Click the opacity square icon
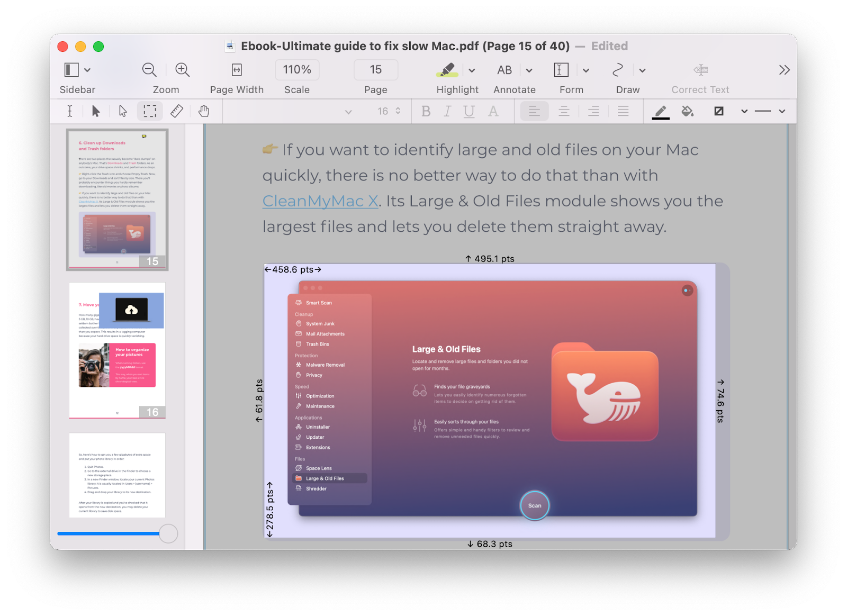 719,111
